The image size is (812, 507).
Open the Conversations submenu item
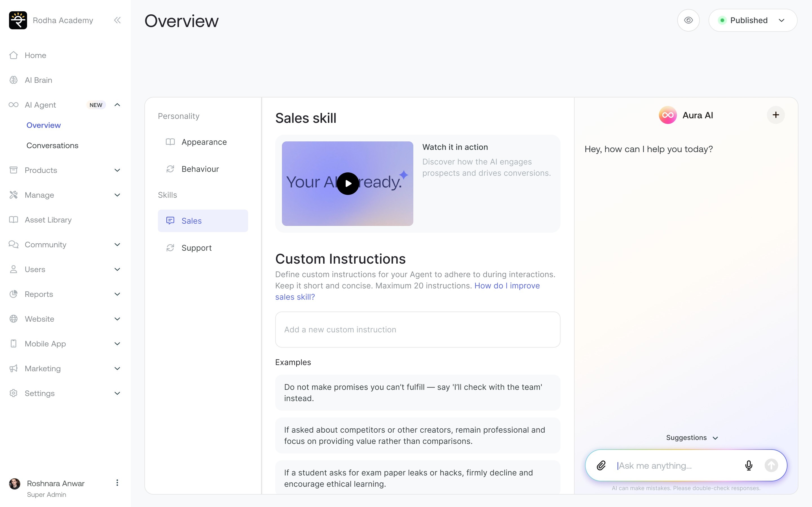(52, 146)
